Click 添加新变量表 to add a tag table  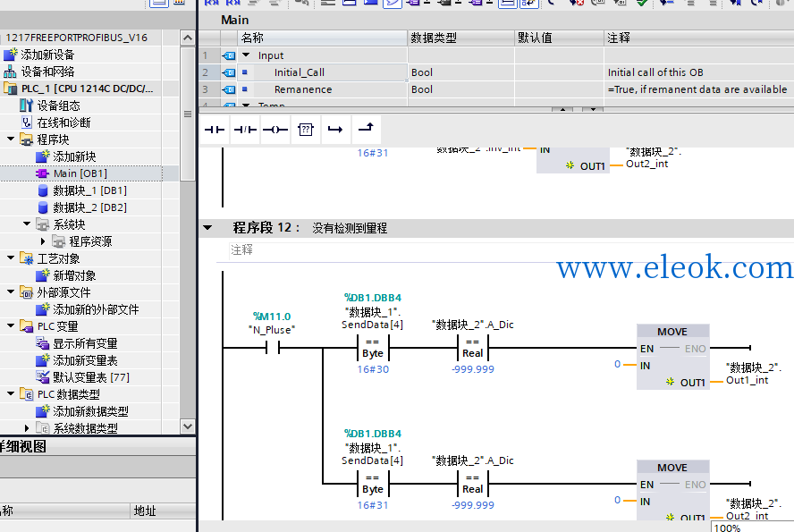(85, 360)
